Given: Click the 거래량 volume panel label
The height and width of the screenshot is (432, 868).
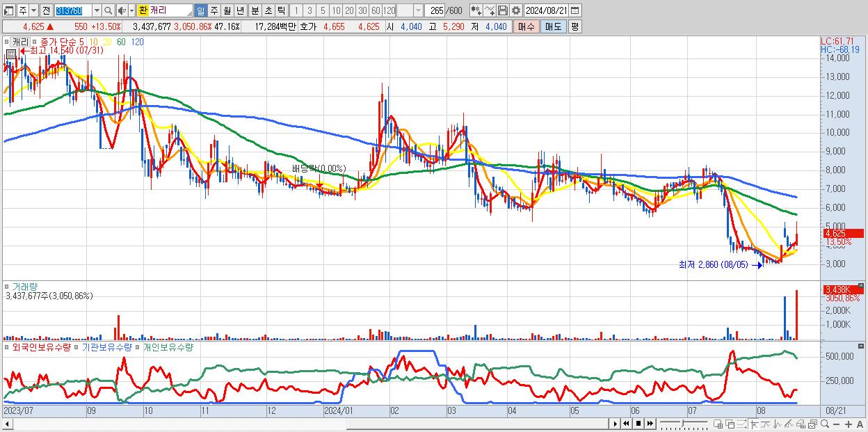Looking at the screenshot, I should point(24,287).
